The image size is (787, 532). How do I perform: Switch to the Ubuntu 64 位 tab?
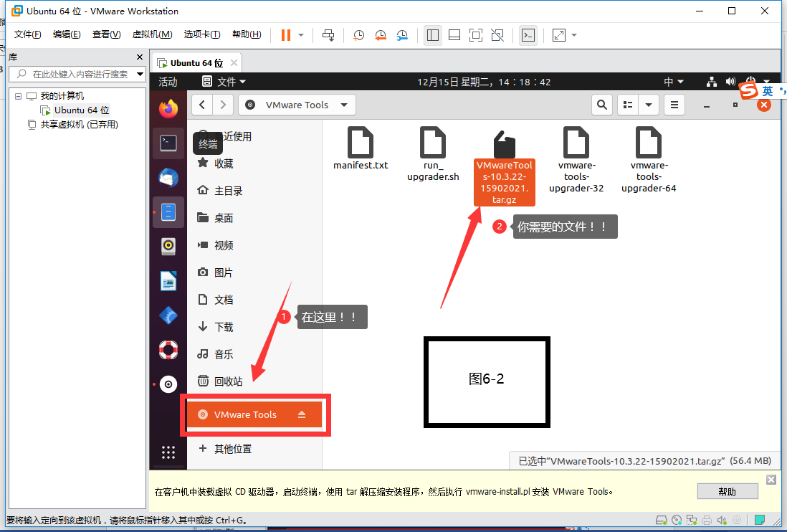(x=196, y=63)
